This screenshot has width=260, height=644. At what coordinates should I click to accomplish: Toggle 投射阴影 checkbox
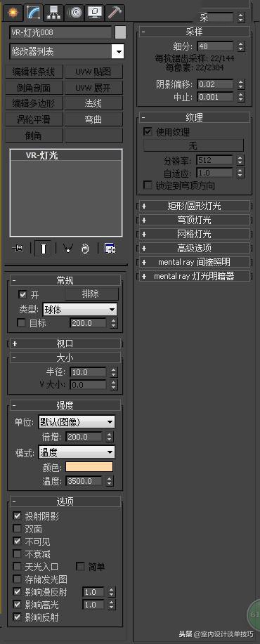(17, 516)
